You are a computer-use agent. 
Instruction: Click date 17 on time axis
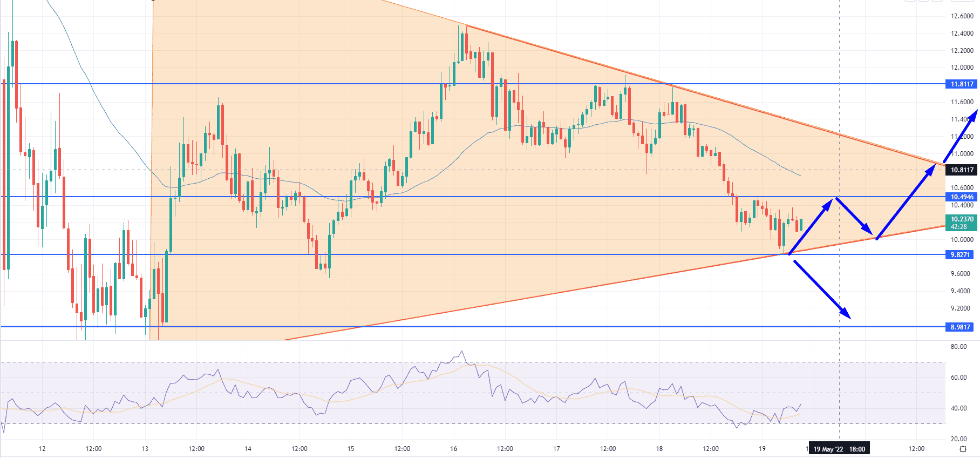pyautogui.click(x=556, y=449)
